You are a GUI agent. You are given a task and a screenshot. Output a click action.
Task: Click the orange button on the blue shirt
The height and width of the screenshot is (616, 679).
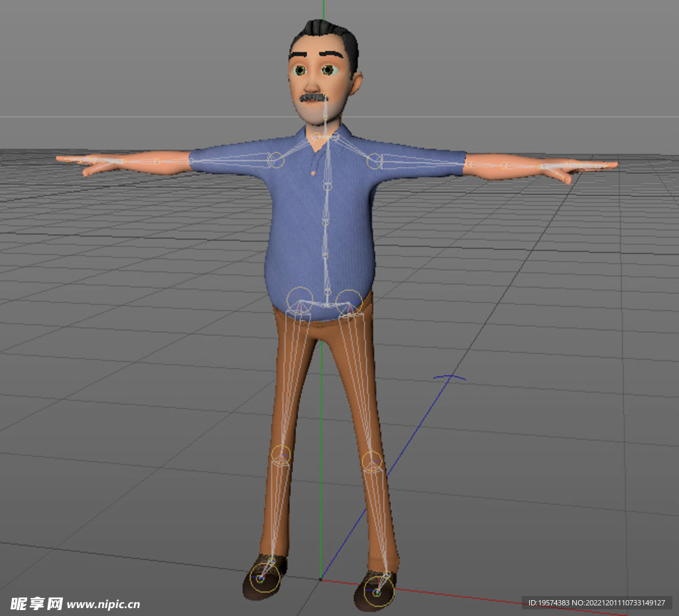click(314, 173)
